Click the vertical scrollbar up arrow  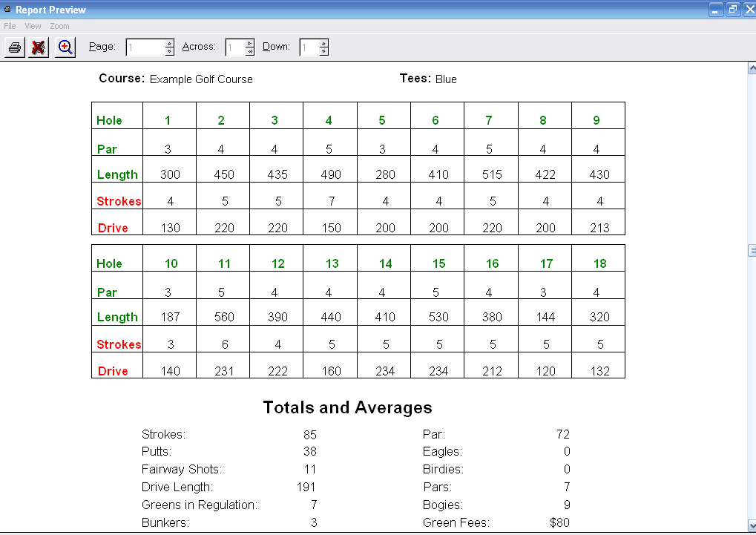(x=749, y=68)
